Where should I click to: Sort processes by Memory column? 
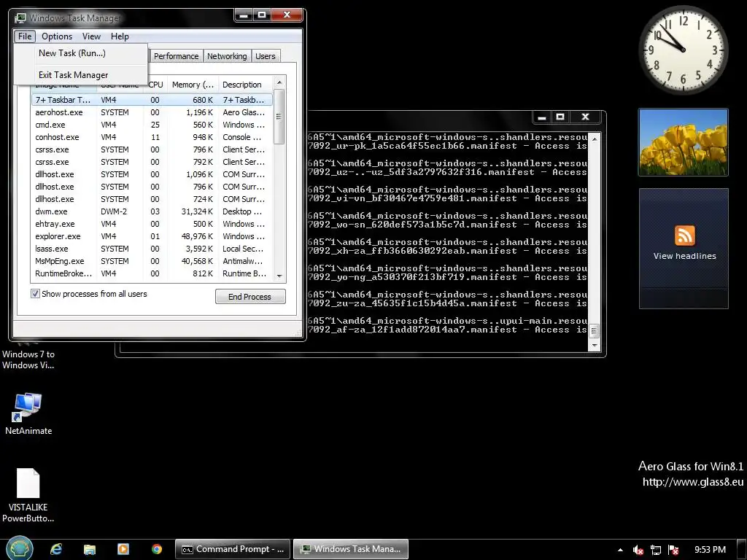[193, 85]
